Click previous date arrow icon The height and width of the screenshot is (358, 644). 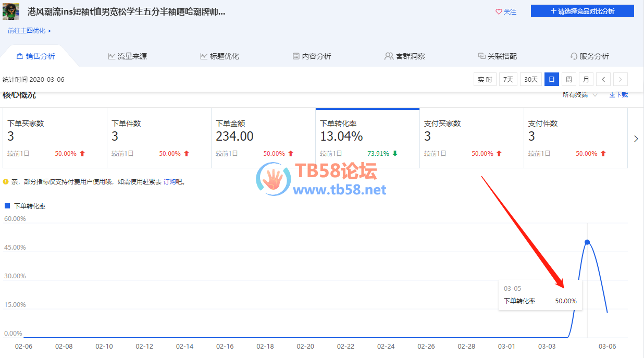(x=603, y=79)
